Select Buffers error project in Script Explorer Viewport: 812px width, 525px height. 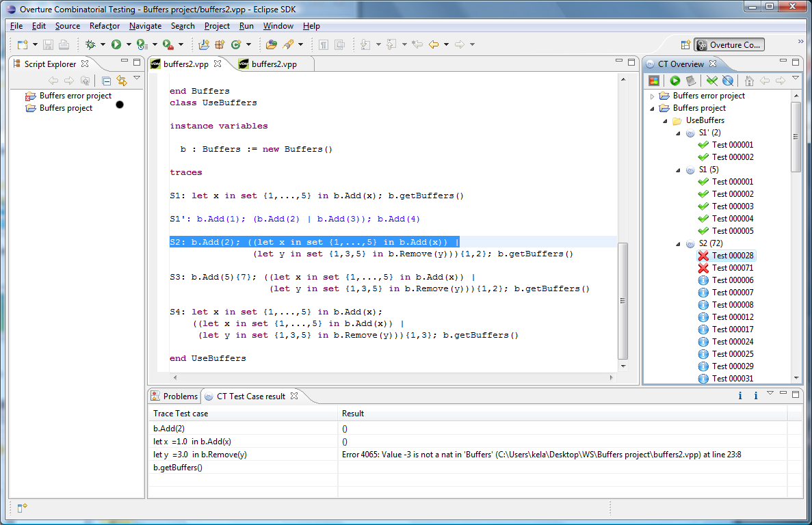(76, 96)
